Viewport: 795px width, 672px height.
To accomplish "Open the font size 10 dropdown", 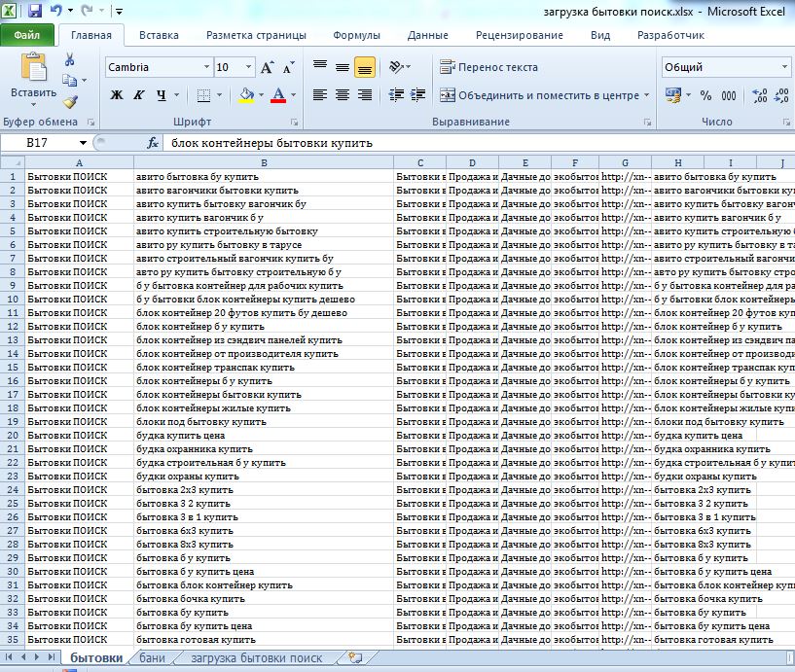I will click(x=248, y=67).
